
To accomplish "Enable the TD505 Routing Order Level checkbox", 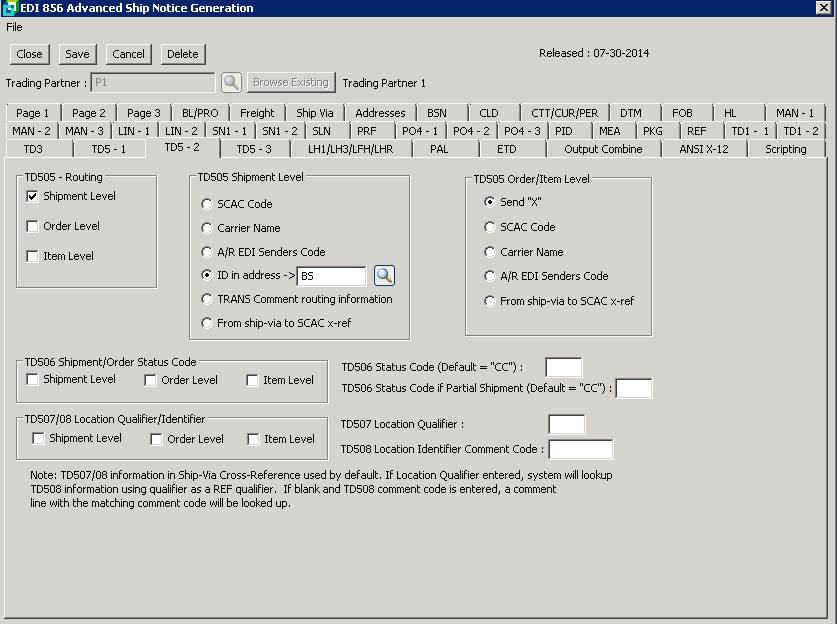I will 33,227.
